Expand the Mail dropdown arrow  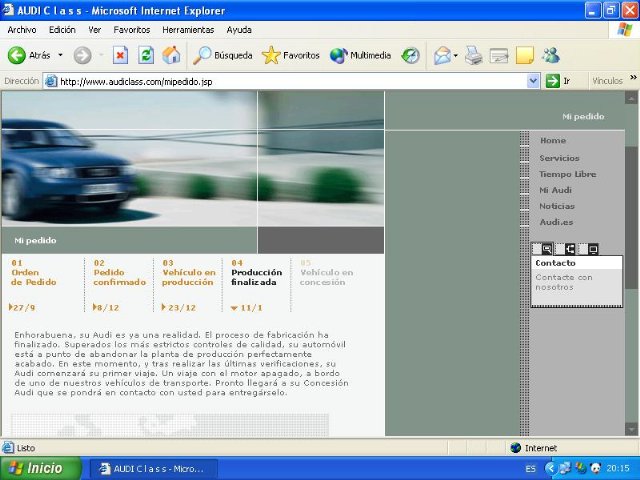456,56
